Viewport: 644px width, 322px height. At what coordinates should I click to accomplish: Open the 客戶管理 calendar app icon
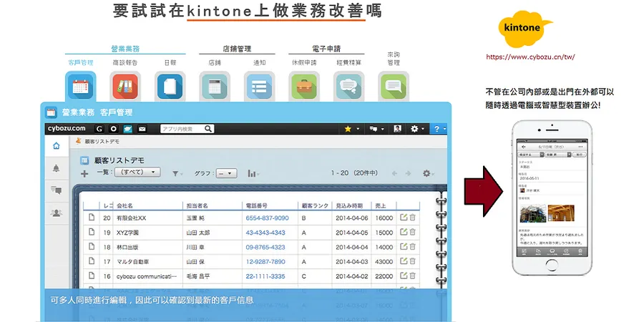[x=80, y=87]
